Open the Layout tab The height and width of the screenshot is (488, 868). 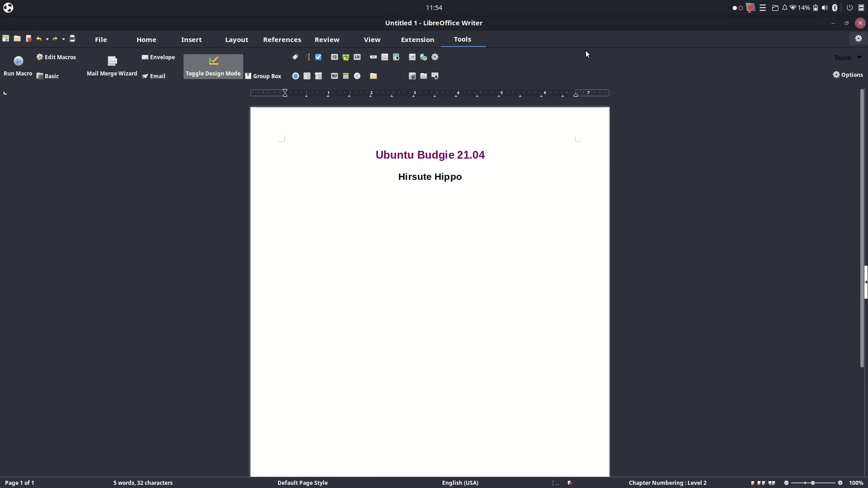point(237,40)
